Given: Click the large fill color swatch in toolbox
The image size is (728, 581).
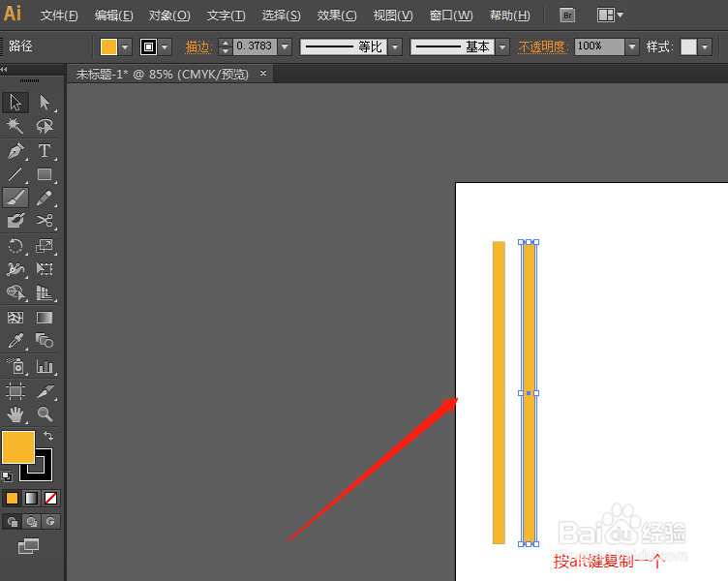Looking at the screenshot, I should [x=18, y=447].
